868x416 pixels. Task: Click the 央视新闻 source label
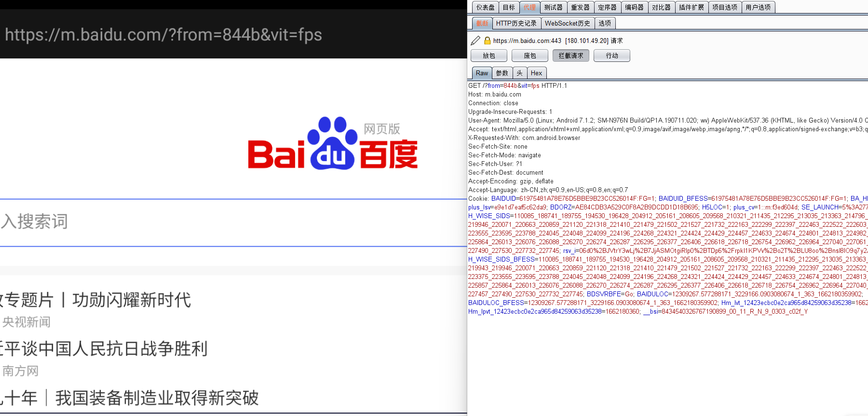click(27, 322)
